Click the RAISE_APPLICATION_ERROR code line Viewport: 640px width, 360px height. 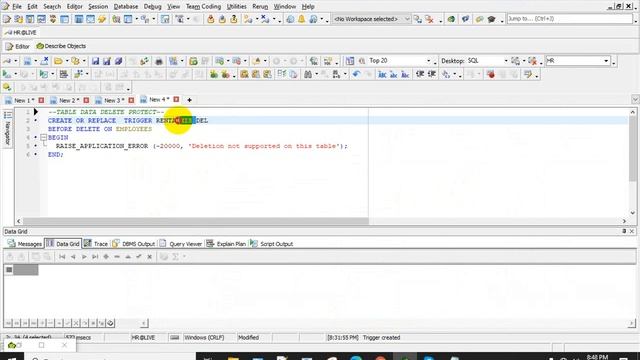coord(202,146)
